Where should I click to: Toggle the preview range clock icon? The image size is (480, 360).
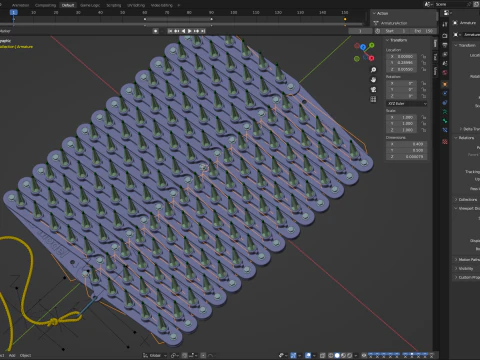[x=377, y=31]
